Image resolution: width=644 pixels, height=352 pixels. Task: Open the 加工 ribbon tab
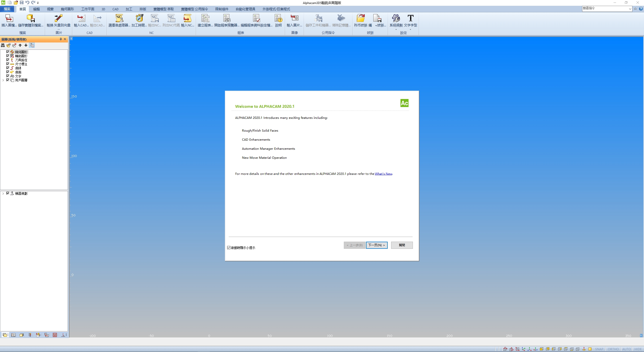[129, 9]
